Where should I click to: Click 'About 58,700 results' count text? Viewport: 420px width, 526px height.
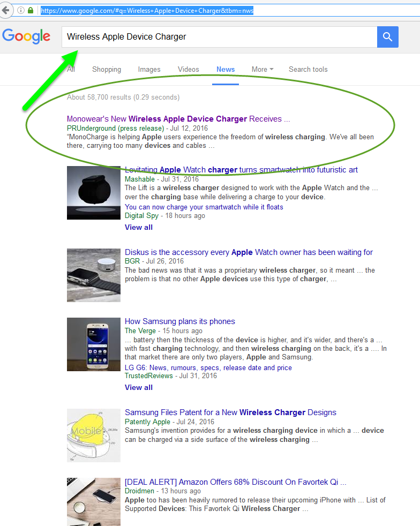coord(123,97)
